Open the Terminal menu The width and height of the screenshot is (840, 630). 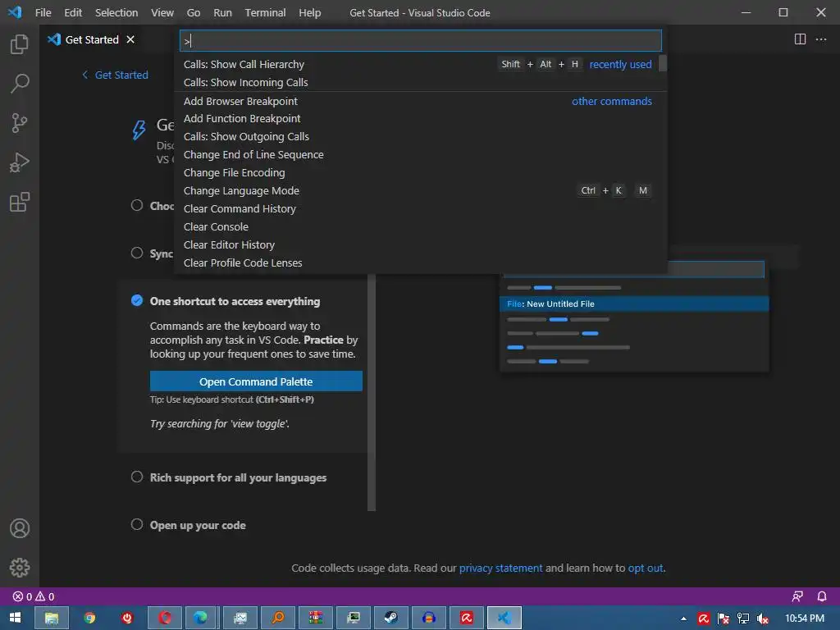(265, 12)
